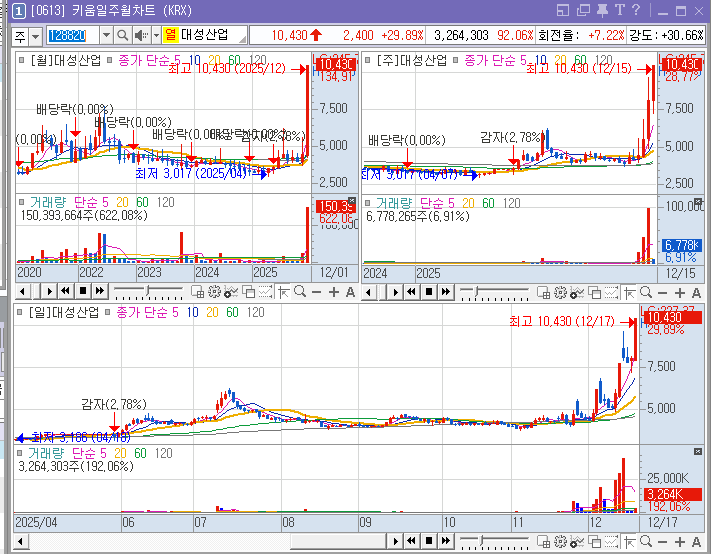The width and height of the screenshot is (711, 554).
Task: Click overlay windows icon on weekly chart toolbar
Action: point(594,293)
